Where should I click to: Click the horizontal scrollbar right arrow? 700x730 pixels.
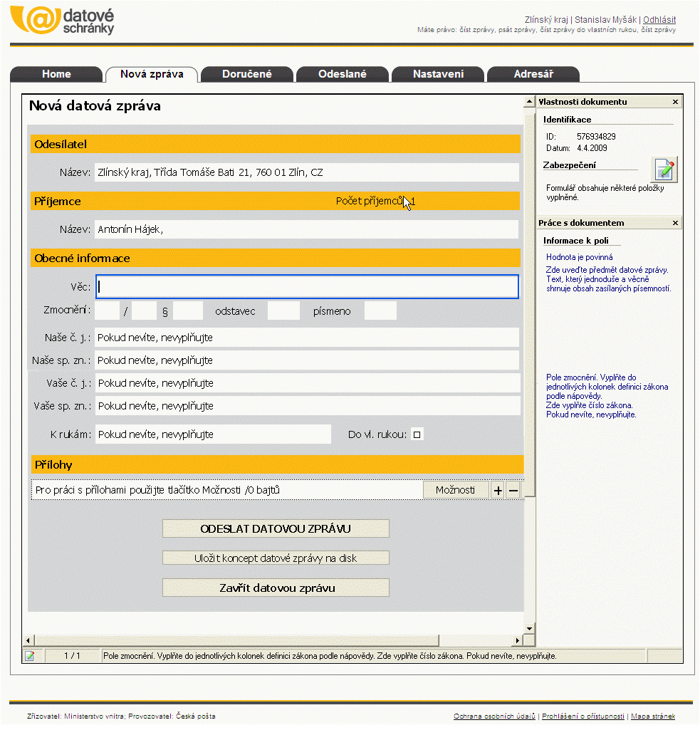point(518,640)
